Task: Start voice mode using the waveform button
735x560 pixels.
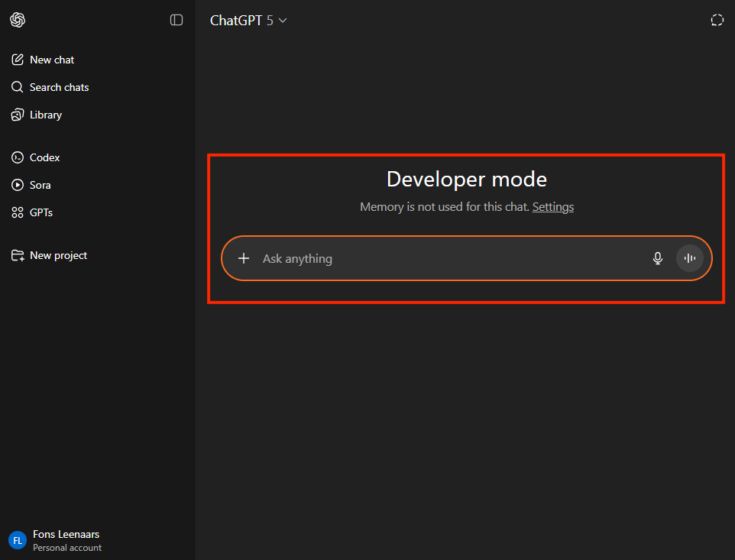Action: click(689, 258)
